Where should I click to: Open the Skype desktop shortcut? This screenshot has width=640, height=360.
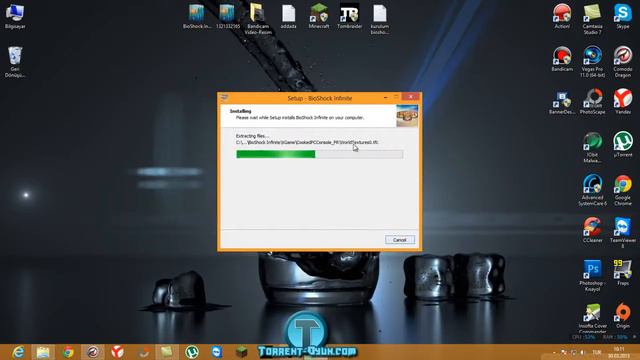(x=623, y=16)
